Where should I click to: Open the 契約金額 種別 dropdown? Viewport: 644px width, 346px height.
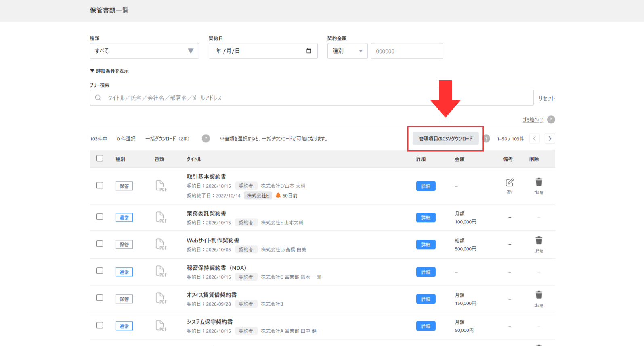pyautogui.click(x=348, y=51)
